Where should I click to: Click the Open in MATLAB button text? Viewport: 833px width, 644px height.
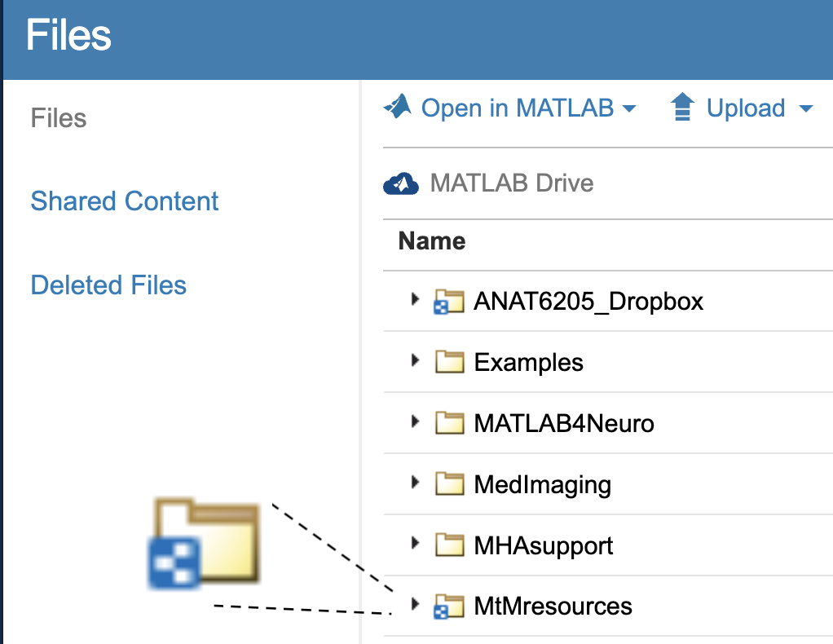[x=518, y=108]
